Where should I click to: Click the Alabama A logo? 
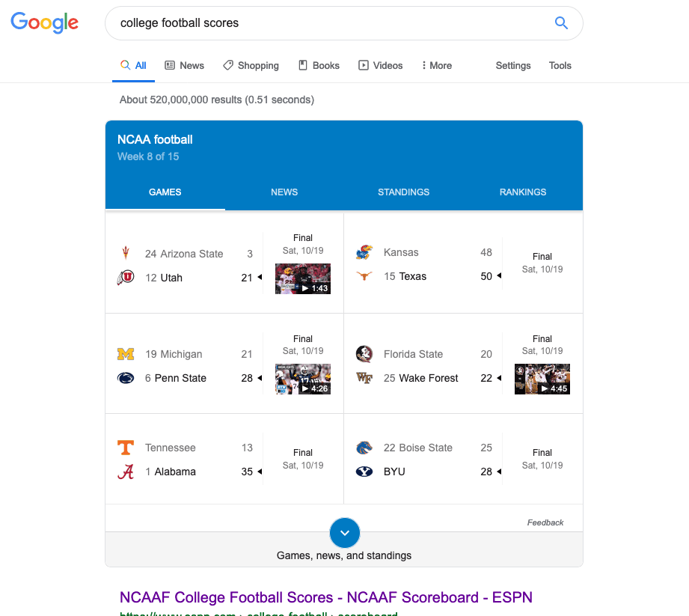[x=126, y=472]
